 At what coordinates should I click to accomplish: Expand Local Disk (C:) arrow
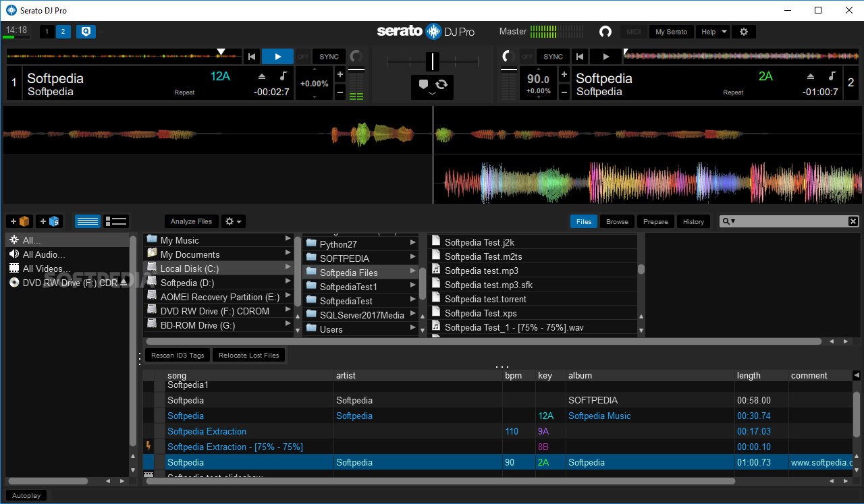click(288, 268)
